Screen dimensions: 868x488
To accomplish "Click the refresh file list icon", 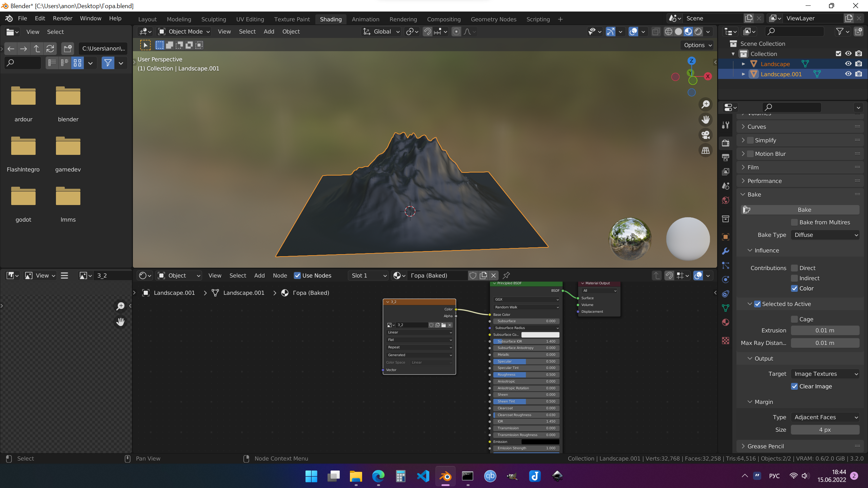I will 50,48.
